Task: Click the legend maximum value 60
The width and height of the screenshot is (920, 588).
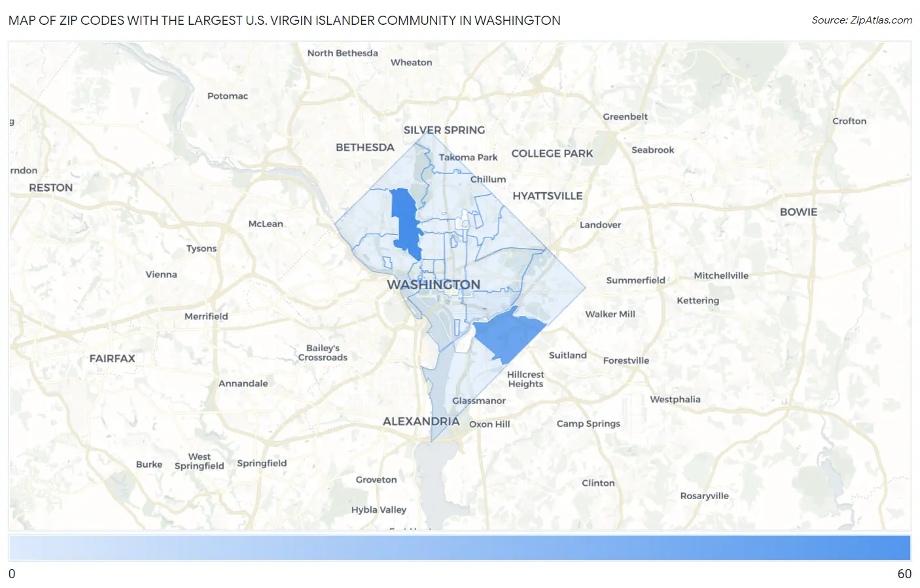Action: (904, 574)
